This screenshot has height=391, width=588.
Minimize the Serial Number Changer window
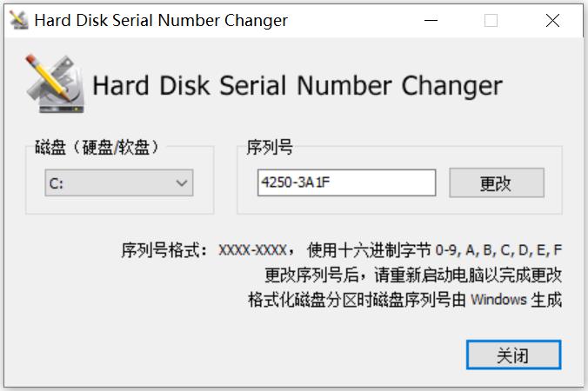(x=432, y=20)
